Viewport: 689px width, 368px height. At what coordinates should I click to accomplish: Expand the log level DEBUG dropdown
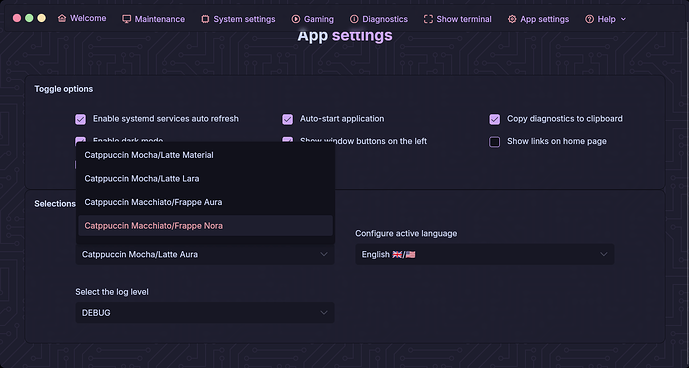point(205,313)
